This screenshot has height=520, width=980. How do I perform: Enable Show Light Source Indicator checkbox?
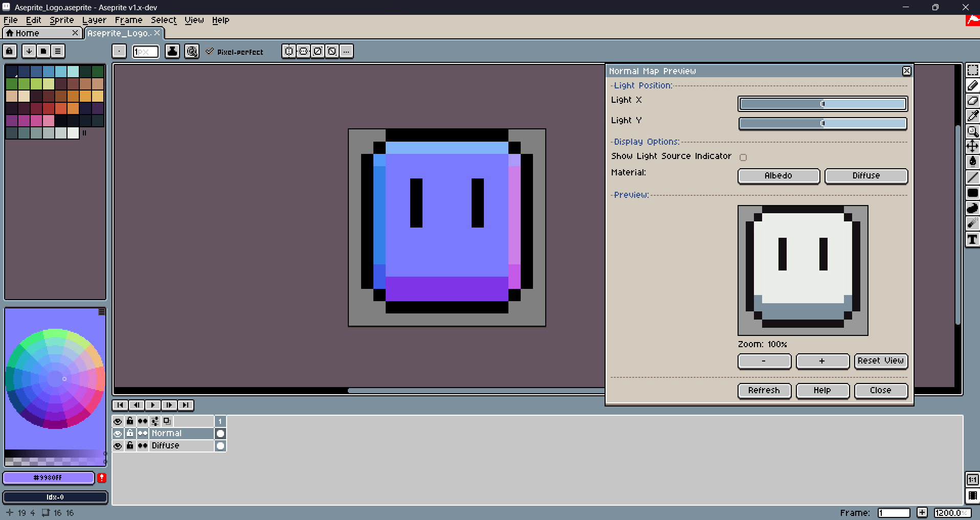(x=743, y=157)
